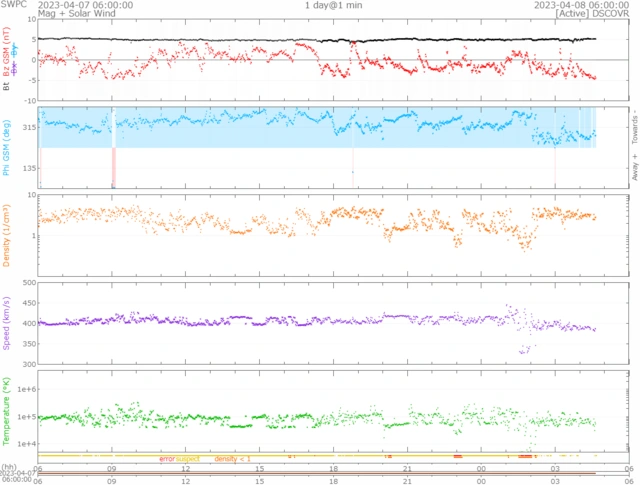Viewport: 640px width, 485px height.
Task: Click the Towards - sector label
Action: tap(633, 125)
